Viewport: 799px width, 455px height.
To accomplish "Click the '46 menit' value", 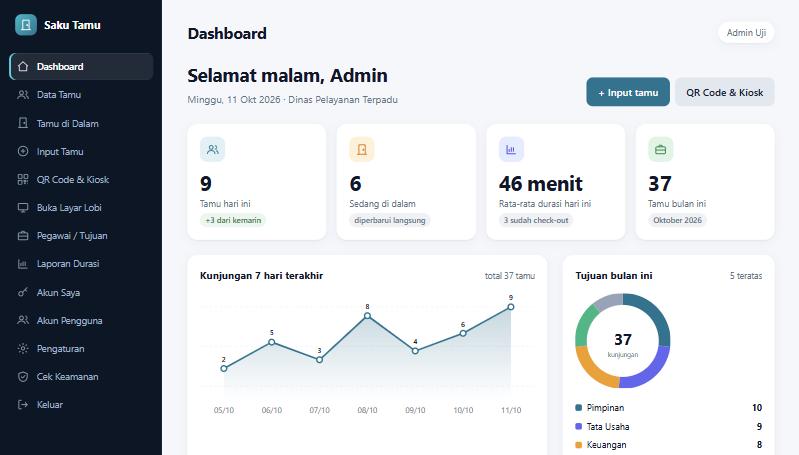I will pyautogui.click(x=541, y=183).
